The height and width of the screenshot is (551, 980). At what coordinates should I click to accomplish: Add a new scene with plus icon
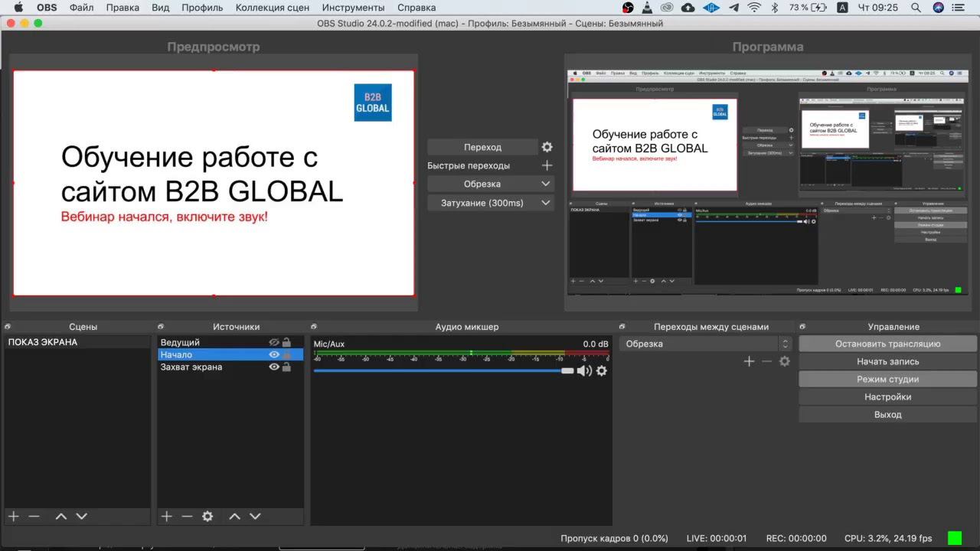pyautogui.click(x=14, y=517)
